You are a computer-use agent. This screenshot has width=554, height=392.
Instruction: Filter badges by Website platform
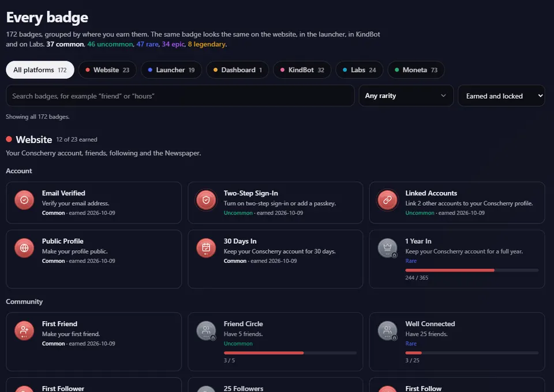tap(107, 70)
